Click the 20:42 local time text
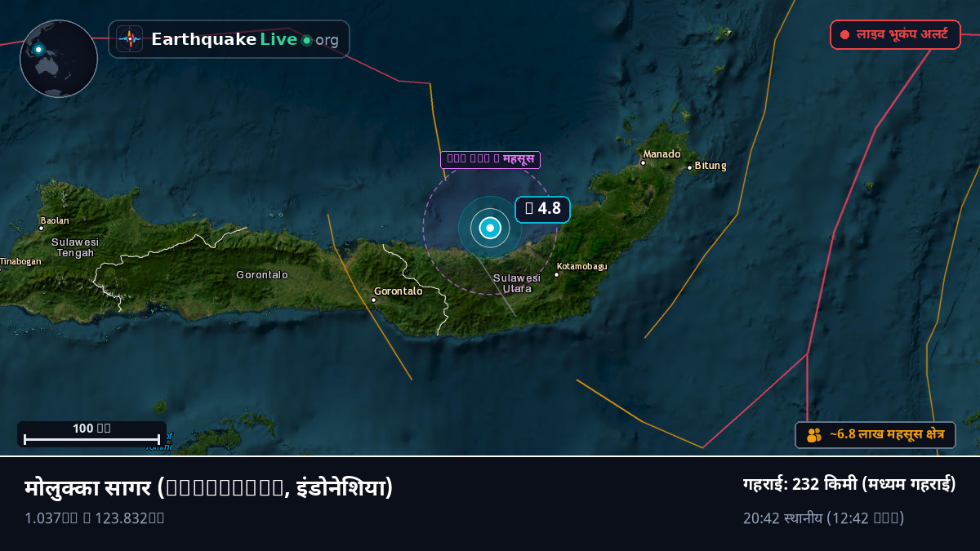Viewport: 980px width, 551px height. [x=823, y=518]
